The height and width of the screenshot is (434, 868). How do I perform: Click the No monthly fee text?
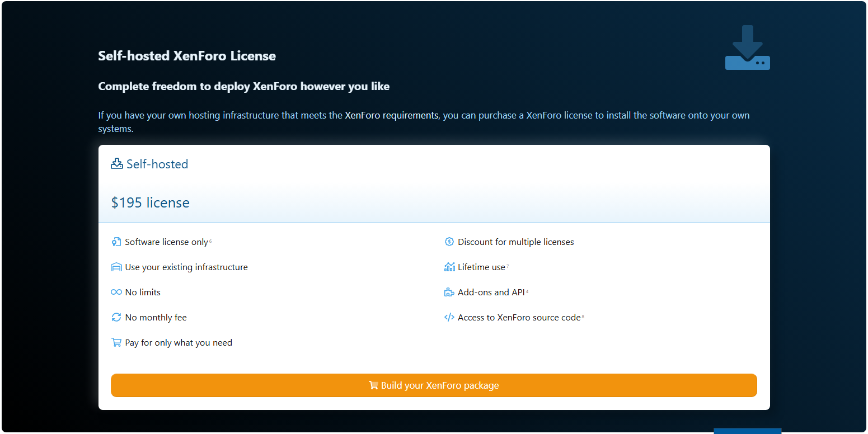(156, 318)
